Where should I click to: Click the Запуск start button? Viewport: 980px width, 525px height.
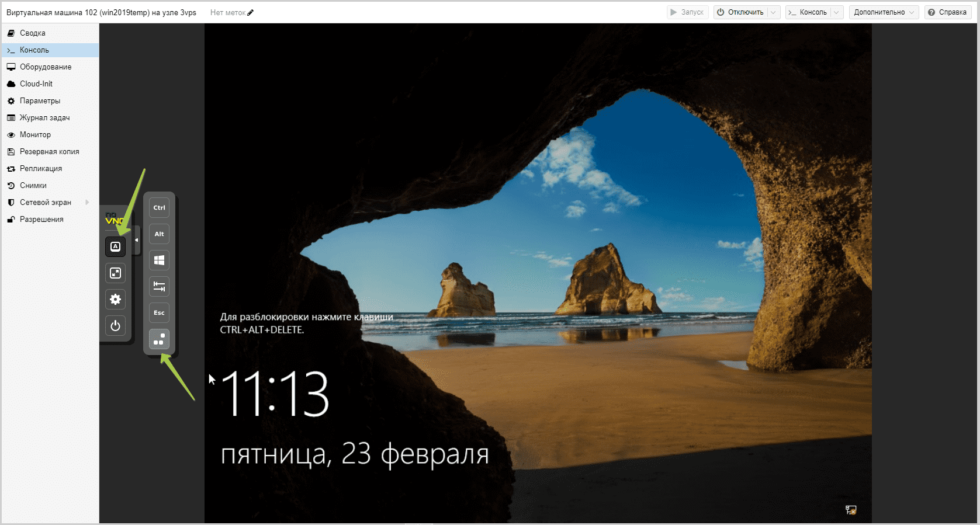(x=687, y=12)
